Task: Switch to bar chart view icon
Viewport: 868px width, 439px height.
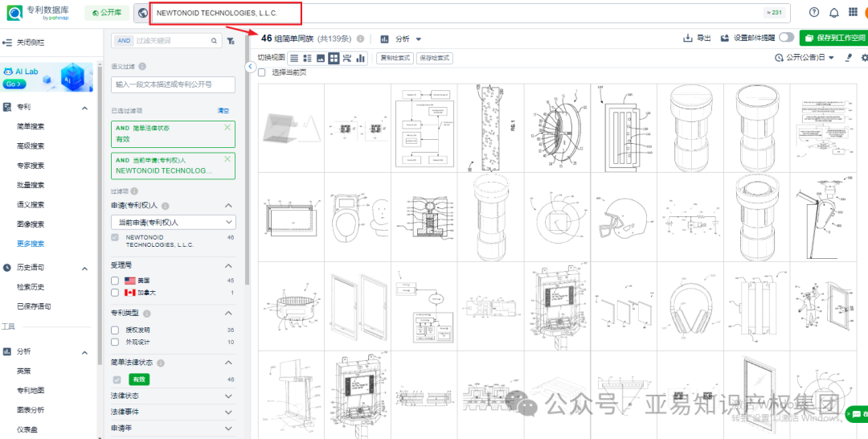Action: pyautogui.click(x=360, y=58)
